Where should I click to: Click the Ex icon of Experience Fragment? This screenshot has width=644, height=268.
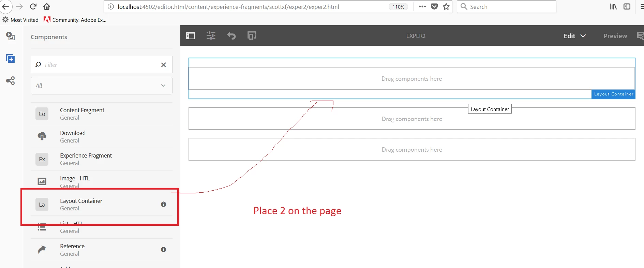(42, 159)
